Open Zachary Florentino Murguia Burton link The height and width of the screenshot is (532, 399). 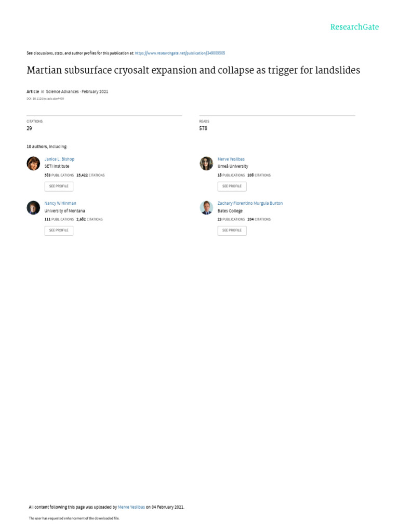[250, 203]
